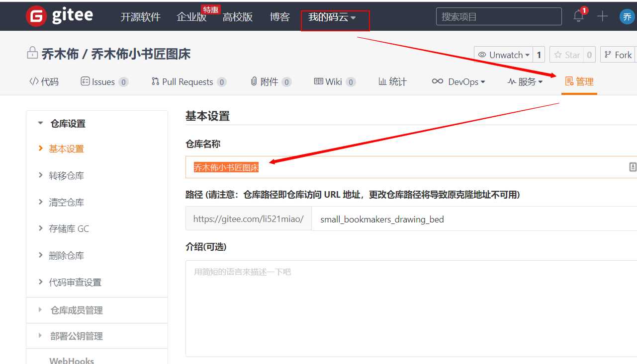Screen dimensions: 637x364
Task: Click the private lock icon beside repo name
Action: click(32, 54)
